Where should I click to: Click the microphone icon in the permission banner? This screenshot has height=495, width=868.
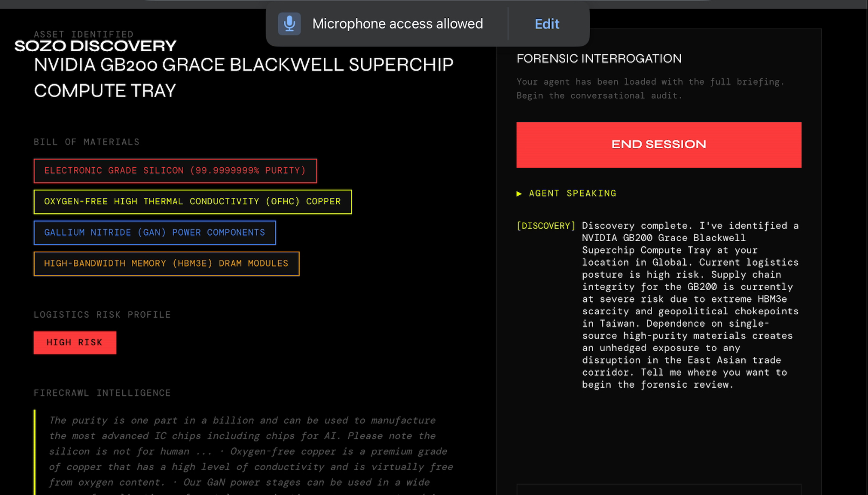pyautogui.click(x=289, y=24)
